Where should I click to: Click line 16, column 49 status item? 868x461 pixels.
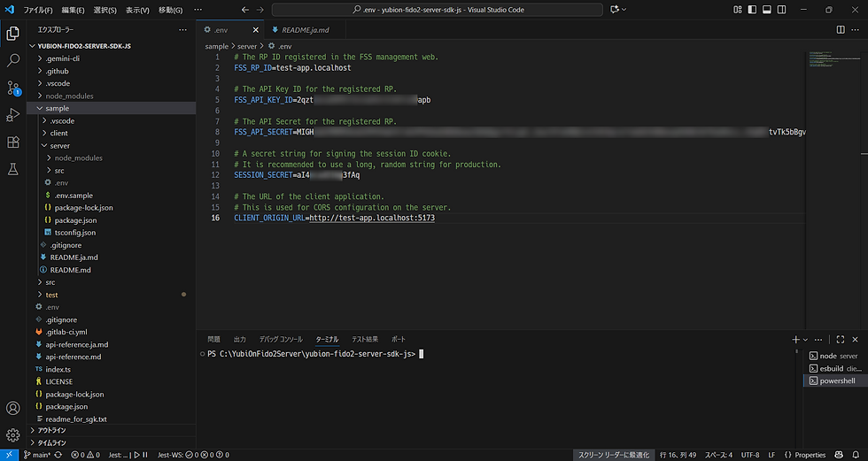678,455
